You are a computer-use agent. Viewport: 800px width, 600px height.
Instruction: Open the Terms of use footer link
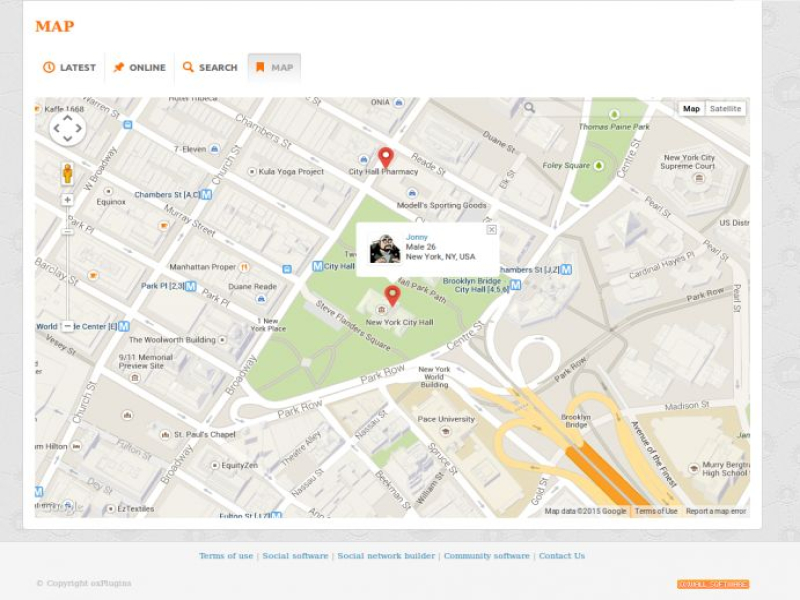[x=226, y=556]
